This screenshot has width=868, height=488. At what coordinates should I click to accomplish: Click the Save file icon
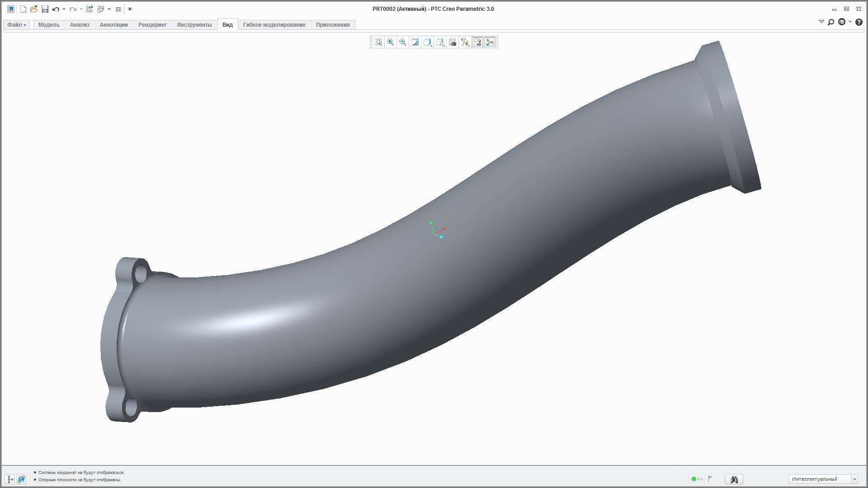tap(45, 9)
